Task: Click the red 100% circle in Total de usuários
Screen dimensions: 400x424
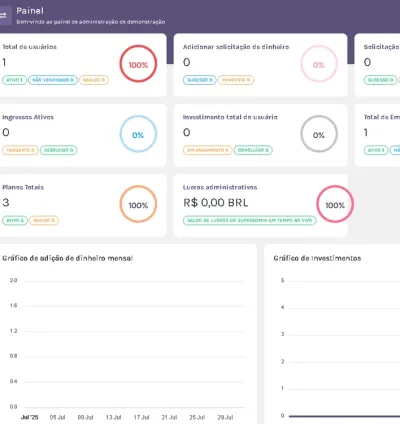Action: [x=138, y=64]
